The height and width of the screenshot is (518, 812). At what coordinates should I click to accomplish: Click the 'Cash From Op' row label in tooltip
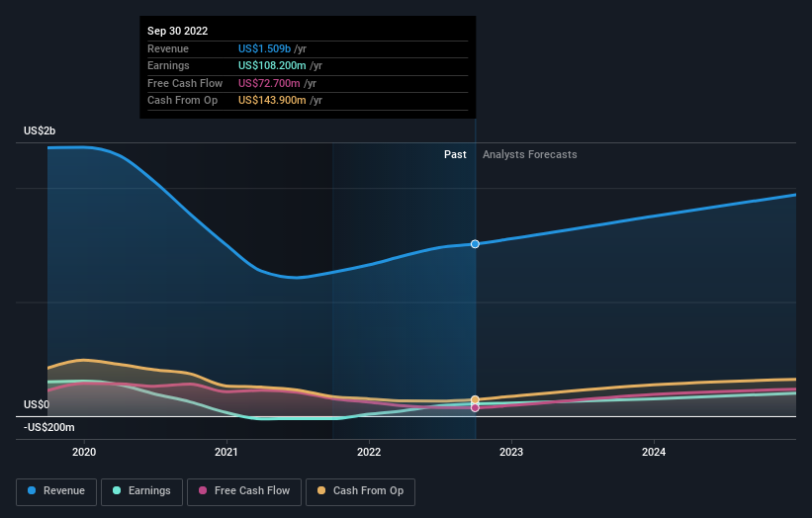(182, 101)
